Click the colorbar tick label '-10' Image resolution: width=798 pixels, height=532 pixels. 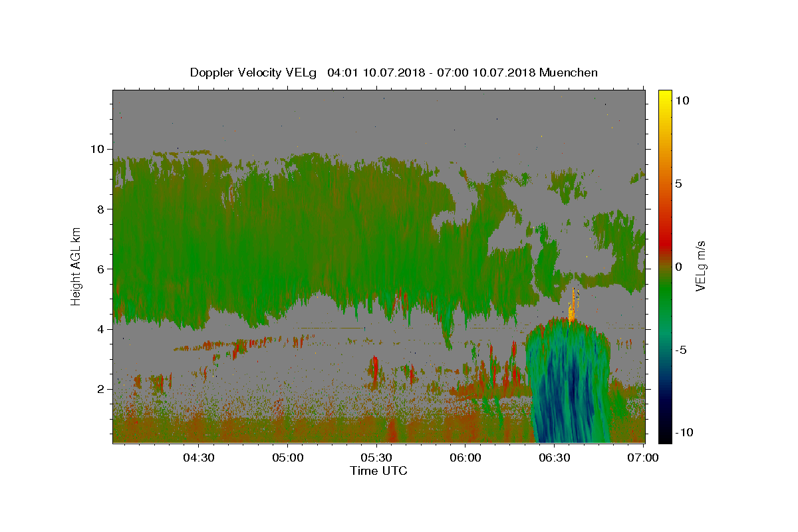tap(684, 432)
